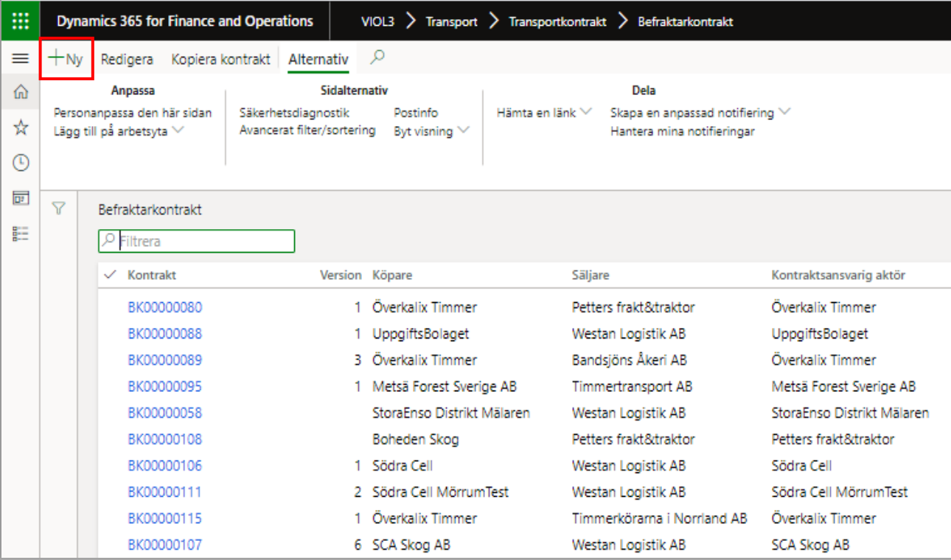Open Favorites star in sidebar
This screenshot has width=951, height=560.
click(21, 127)
